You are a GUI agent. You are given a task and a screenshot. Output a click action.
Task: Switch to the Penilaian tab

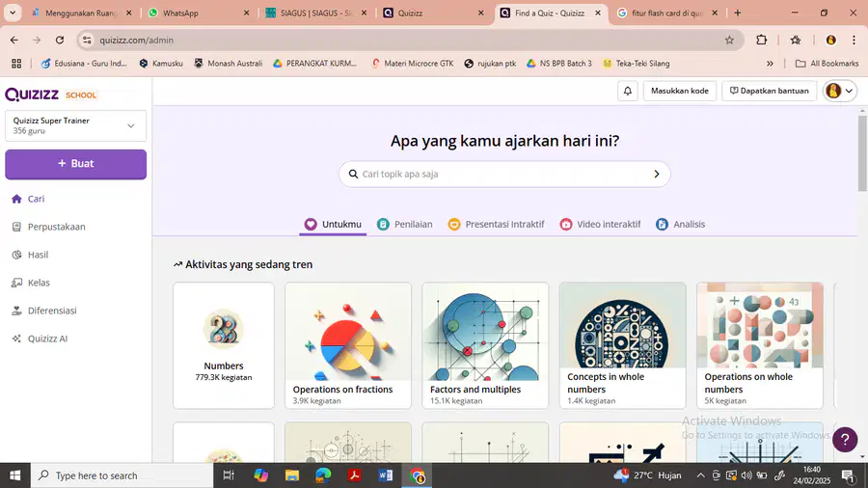[x=405, y=224]
